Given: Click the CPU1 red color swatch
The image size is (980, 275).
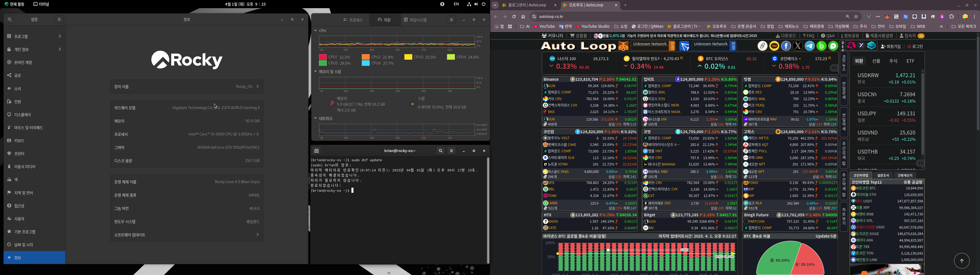Looking at the screenshot, I should [323, 57].
